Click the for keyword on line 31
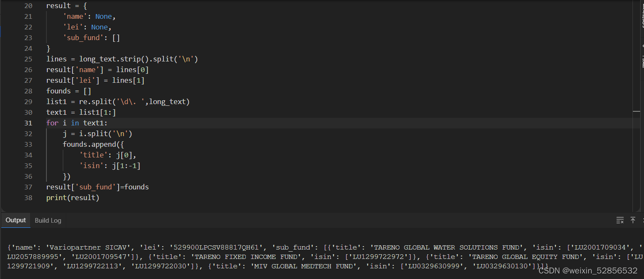644x279 pixels. (x=52, y=122)
